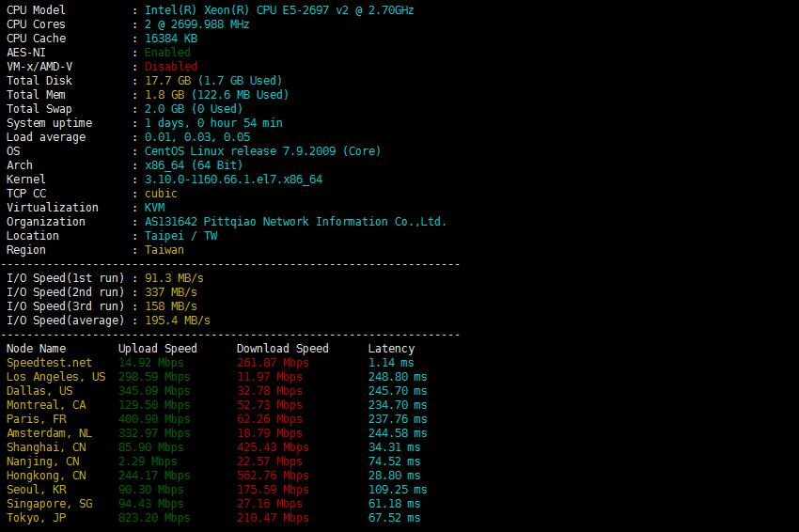
Task: Click the Hongkong latency 28.80 ms
Action: [x=395, y=476]
